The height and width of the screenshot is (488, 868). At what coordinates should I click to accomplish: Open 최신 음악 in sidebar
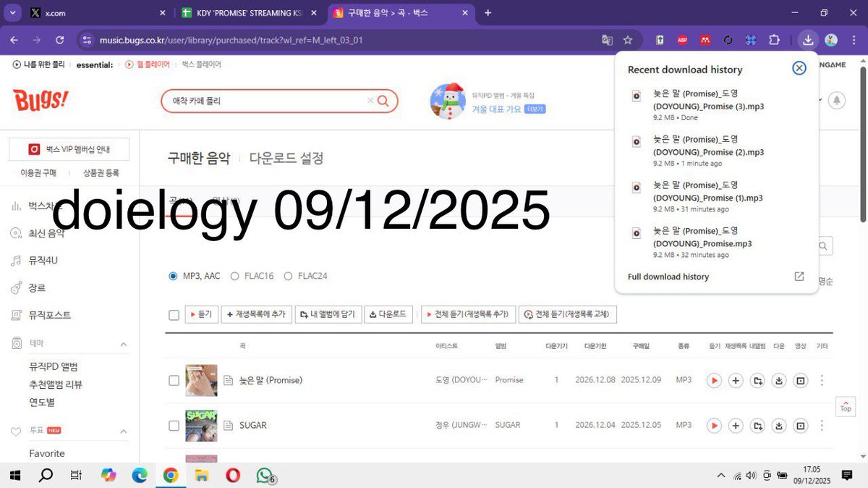46,233
